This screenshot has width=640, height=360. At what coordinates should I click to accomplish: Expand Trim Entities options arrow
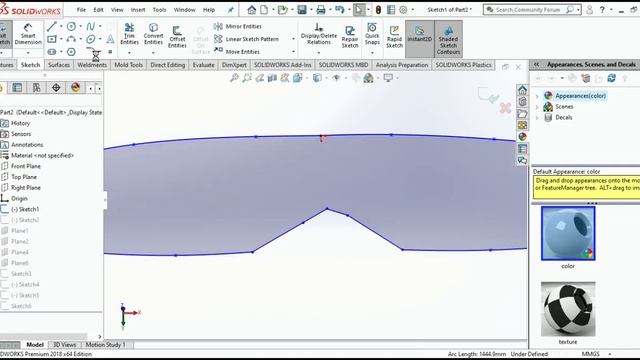coord(129,53)
